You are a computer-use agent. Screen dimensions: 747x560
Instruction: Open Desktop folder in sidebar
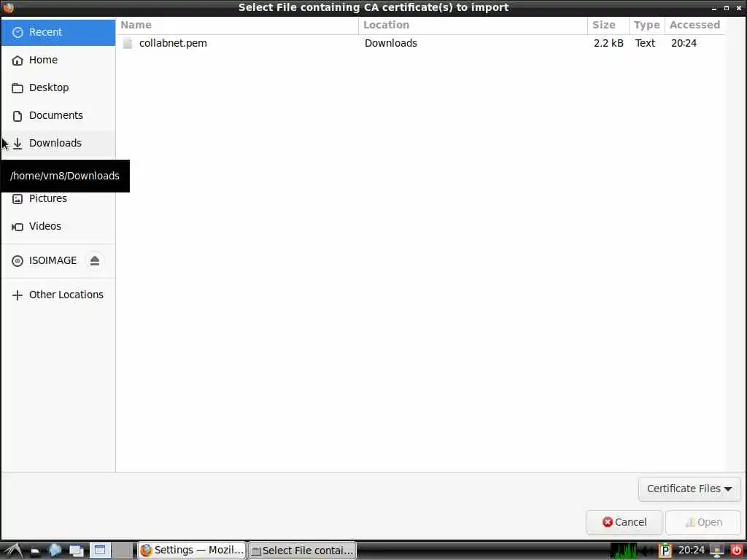coord(58,87)
